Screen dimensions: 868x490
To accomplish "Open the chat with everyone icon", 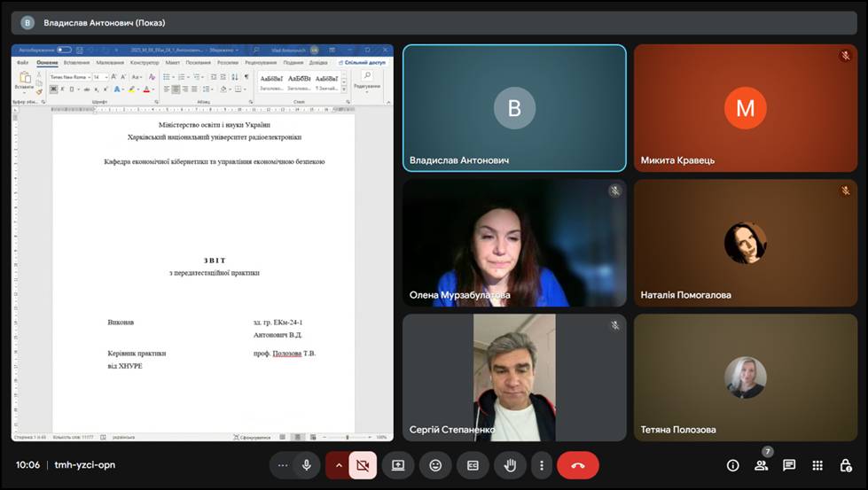I will 789,465.
